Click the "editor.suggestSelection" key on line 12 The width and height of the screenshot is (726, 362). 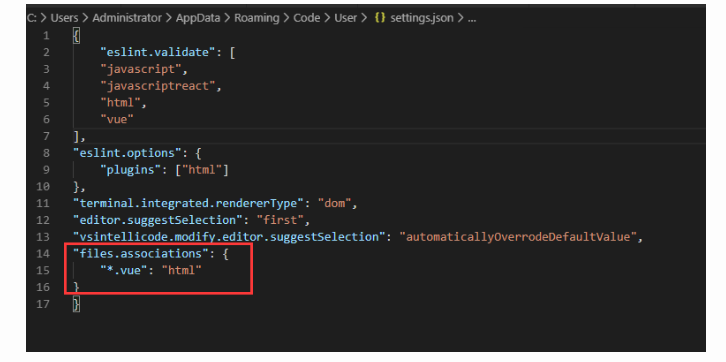(x=157, y=220)
